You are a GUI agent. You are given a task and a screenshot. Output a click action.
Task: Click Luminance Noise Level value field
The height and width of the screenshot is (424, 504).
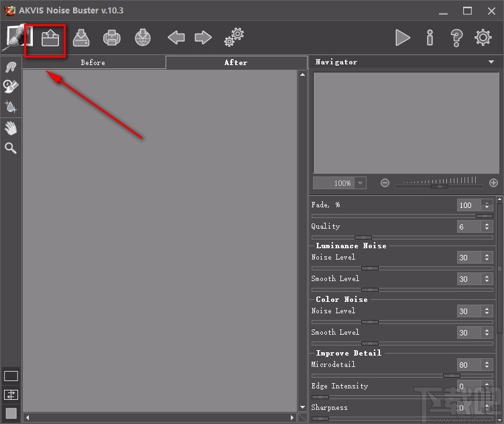468,258
